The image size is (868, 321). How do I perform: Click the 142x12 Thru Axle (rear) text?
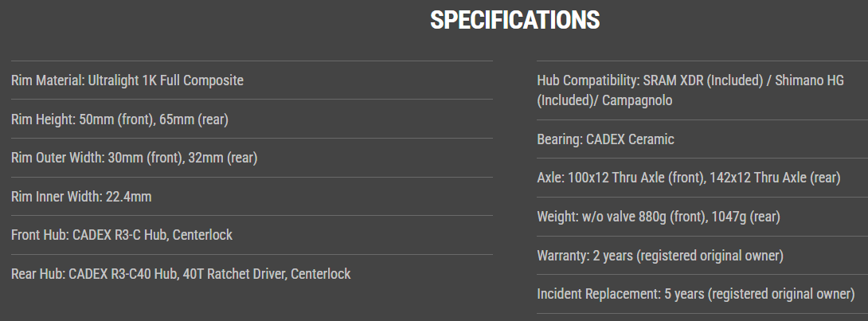click(x=775, y=178)
